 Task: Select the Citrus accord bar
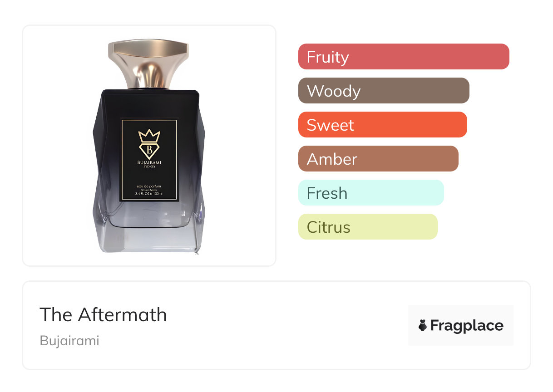point(368,227)
